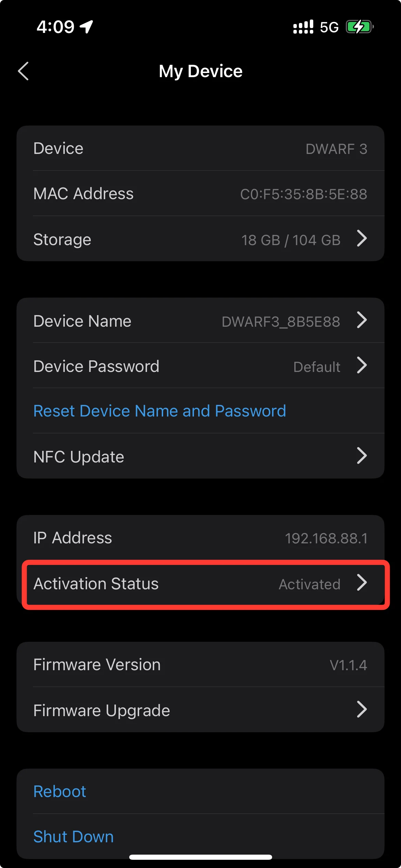
Task: Tap the home indicator bar
Action: pos(200,857)
